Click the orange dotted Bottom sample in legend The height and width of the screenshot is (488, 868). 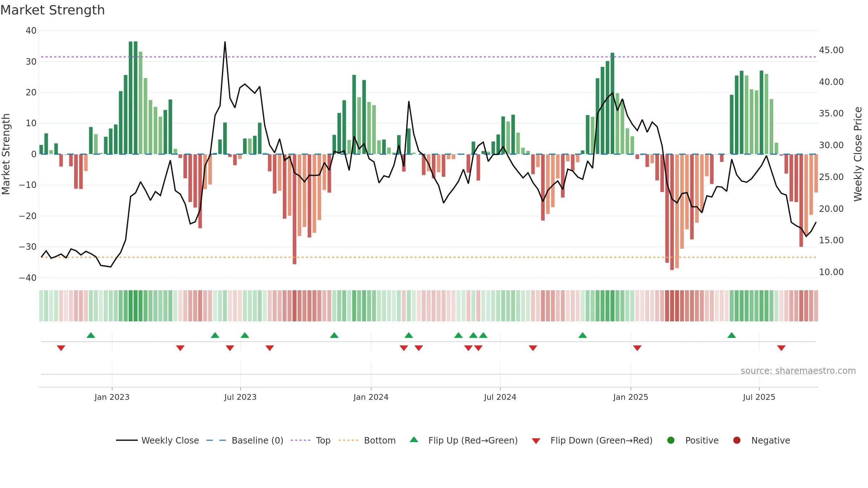[349, 440]
